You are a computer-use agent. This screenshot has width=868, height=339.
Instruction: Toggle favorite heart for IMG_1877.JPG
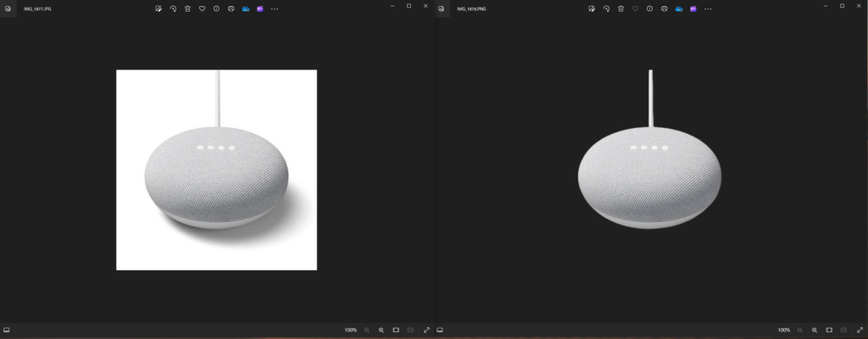[x=202, y=8]
